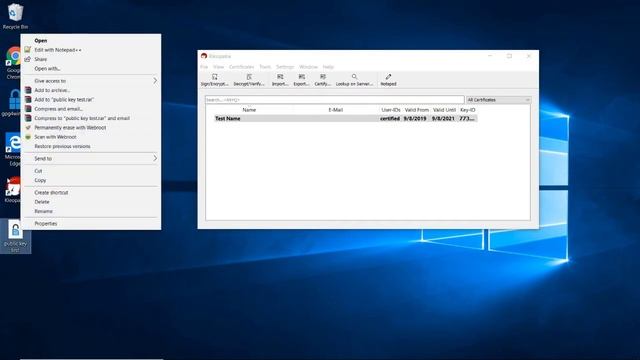Open the All Certificates filter dropdown
The height and width of the screenshot is (360, 640).
coord(498,100)
